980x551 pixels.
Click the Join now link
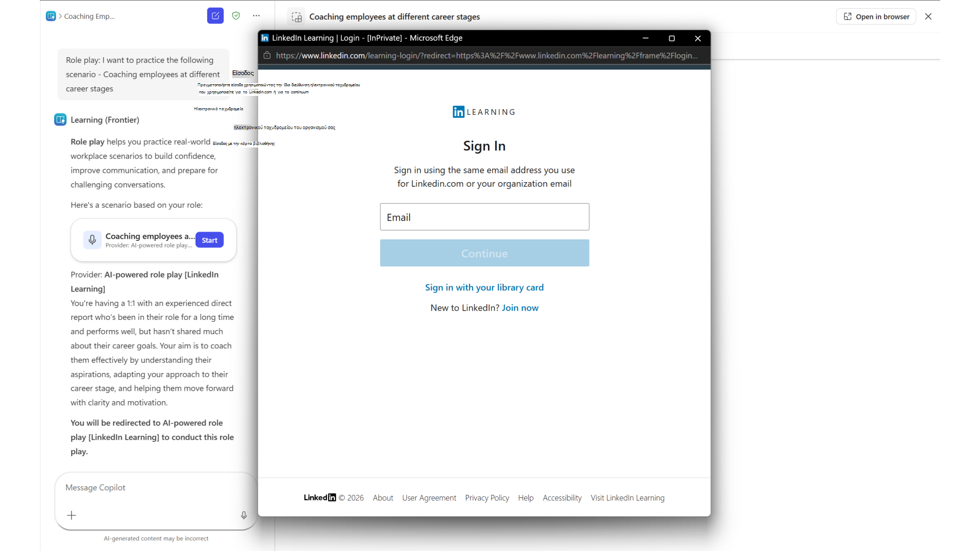click(x=520, y=308)
